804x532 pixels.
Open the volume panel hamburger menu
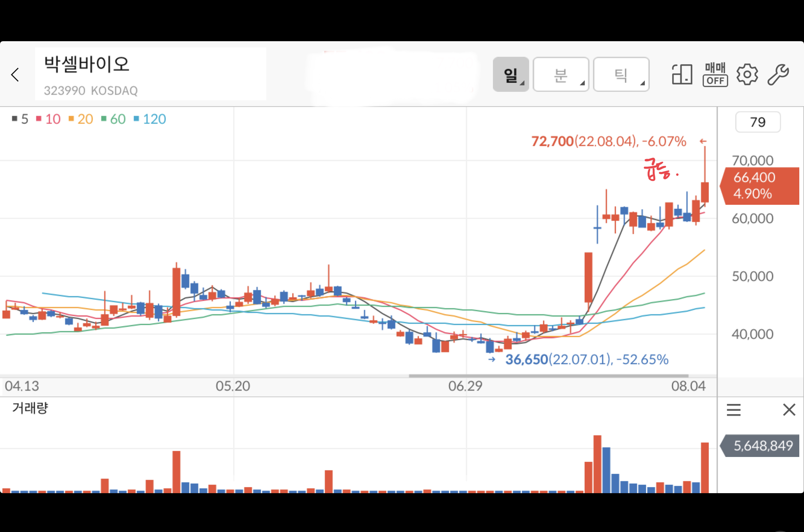coord(733,410)
